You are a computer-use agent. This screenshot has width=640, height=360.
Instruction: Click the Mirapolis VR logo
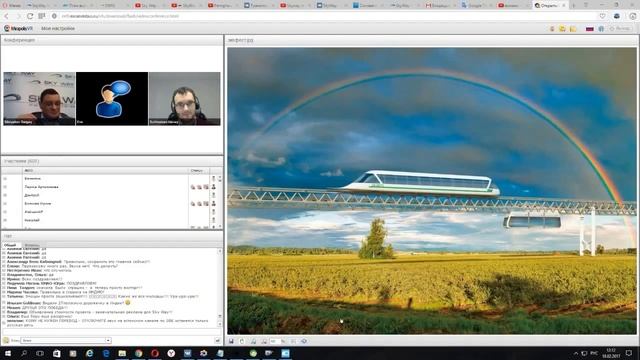[18, 29]
